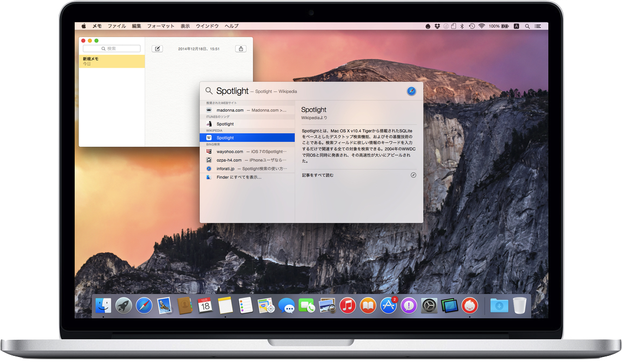Open red round face app in Dock

point(470,305)
